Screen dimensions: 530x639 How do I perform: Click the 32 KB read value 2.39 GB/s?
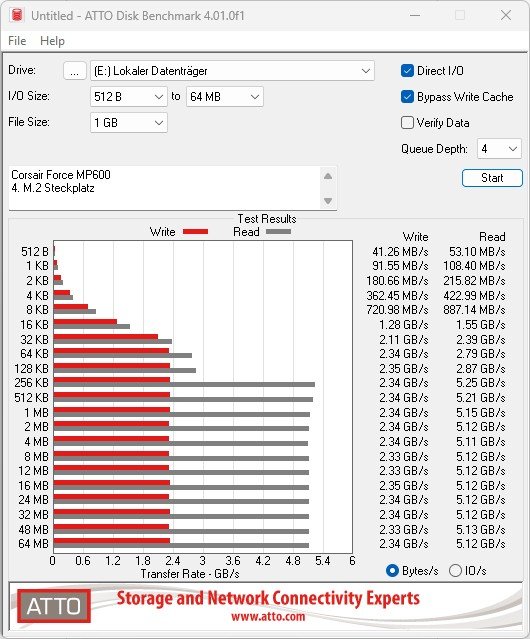coord(481,339)
